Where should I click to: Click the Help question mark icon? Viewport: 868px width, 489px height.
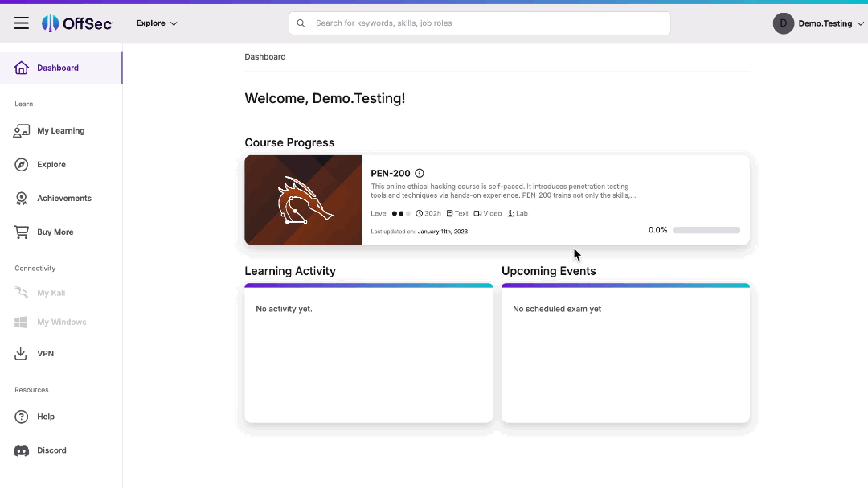click(22, 417)
